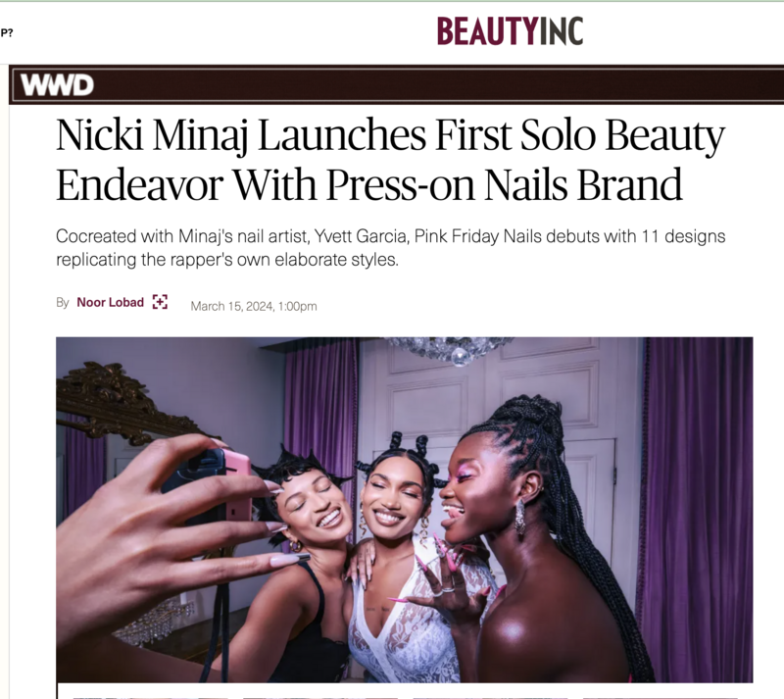784x699 pixels.
Task: Open author page for Noor Lobad
Action: [110, 302]
